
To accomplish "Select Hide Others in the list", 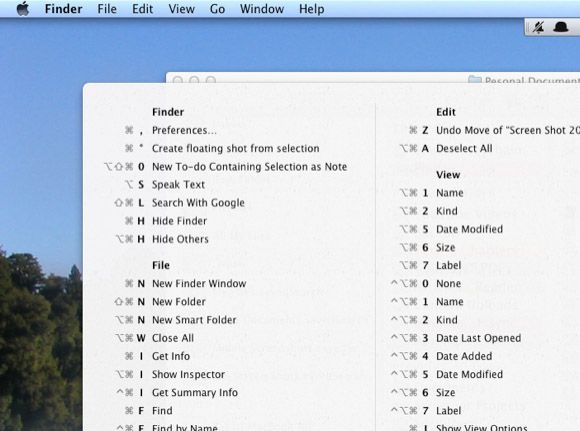I will coord(180,239).
